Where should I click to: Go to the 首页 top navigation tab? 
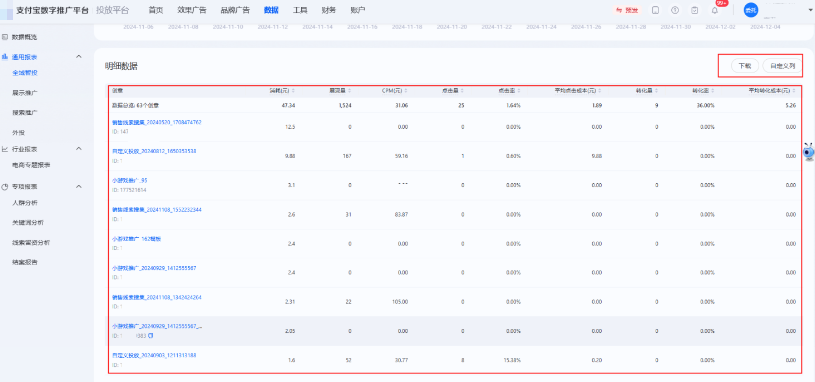155,10
